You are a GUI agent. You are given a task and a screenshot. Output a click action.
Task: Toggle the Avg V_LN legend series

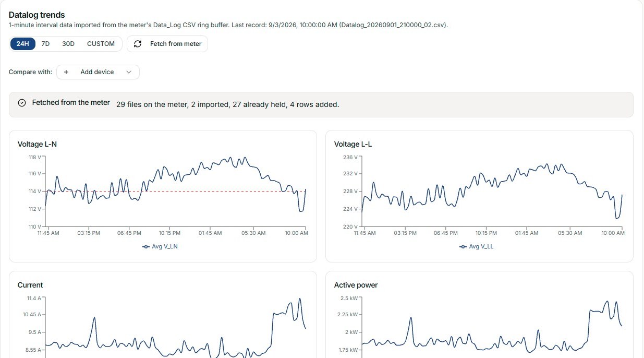pyautogui.click(x=160, y=247)
